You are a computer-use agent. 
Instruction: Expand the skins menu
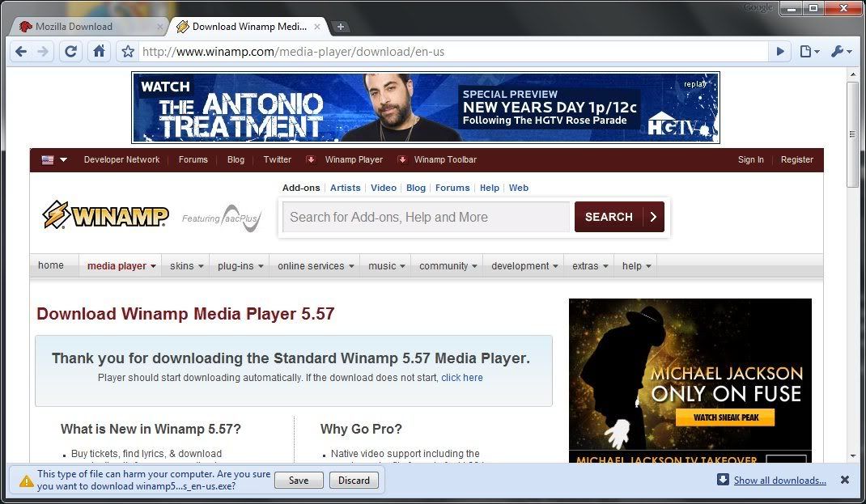[187, 266]
